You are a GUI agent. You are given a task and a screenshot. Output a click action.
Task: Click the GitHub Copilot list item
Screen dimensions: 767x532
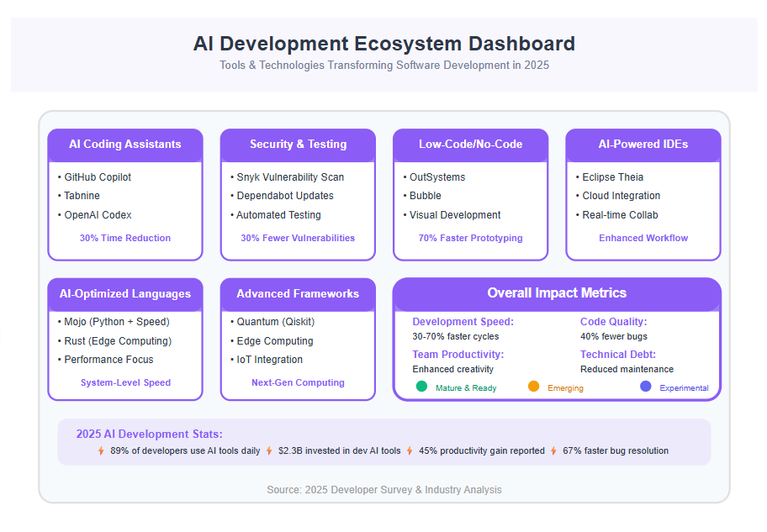coord(94,177)
